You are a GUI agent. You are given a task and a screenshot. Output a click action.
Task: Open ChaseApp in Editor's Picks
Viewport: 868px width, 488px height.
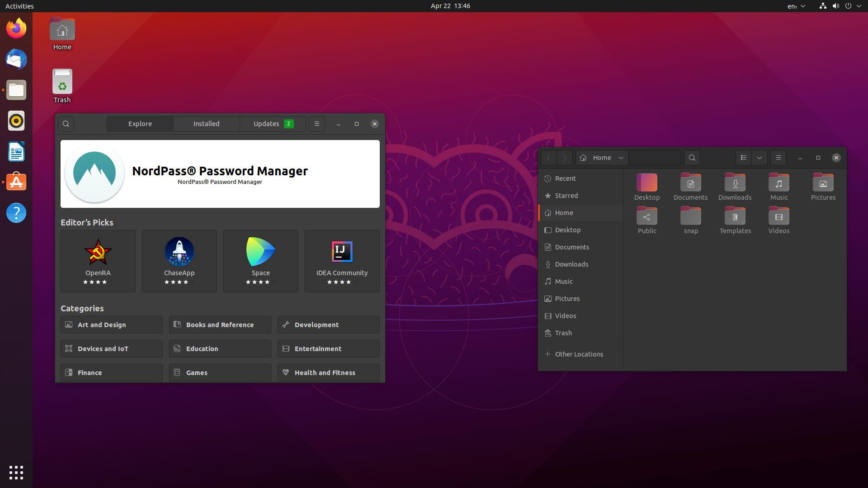179,261
